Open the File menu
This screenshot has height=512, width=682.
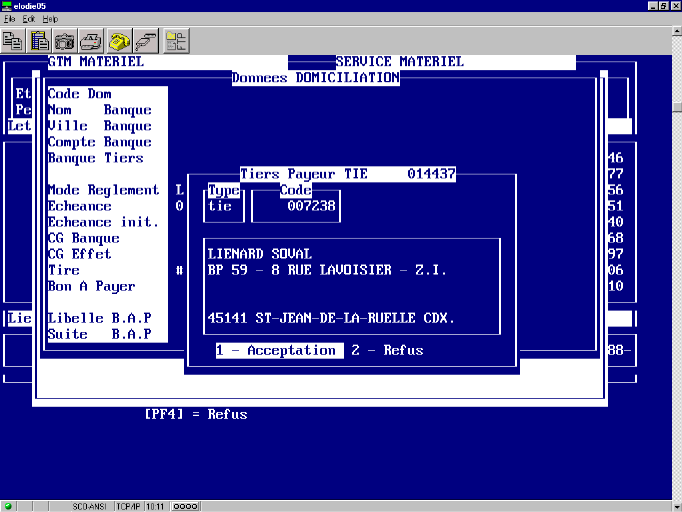9,19
